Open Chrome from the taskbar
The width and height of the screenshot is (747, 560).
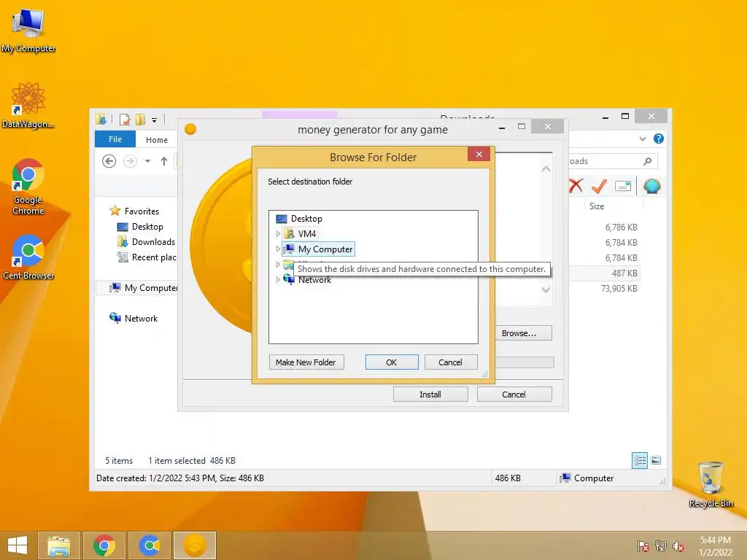click(x=104, y=545)
